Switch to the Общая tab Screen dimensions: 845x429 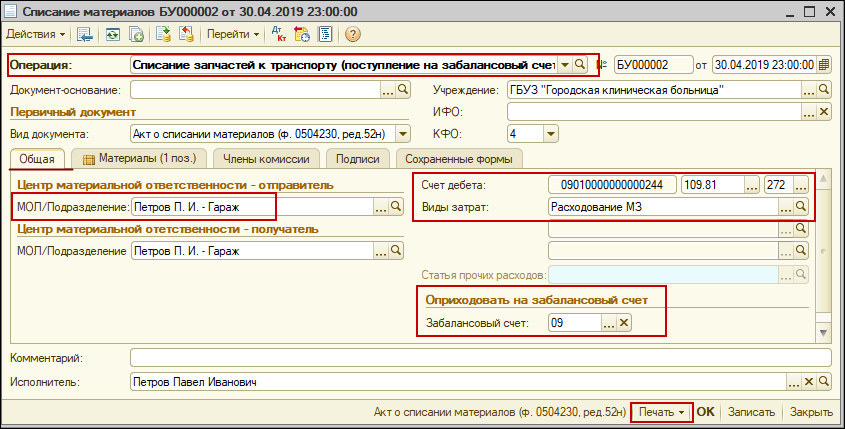37,159
